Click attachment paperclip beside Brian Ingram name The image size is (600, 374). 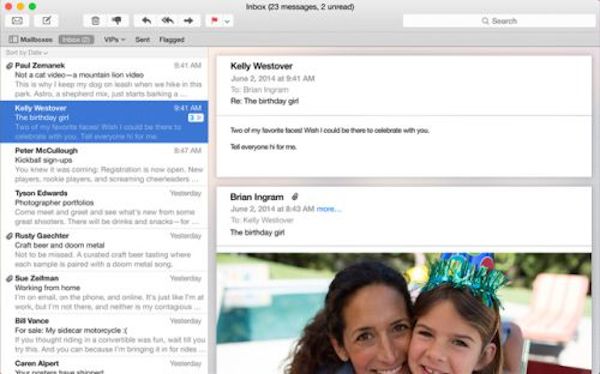pyautogui.click(x=294, y=197)
